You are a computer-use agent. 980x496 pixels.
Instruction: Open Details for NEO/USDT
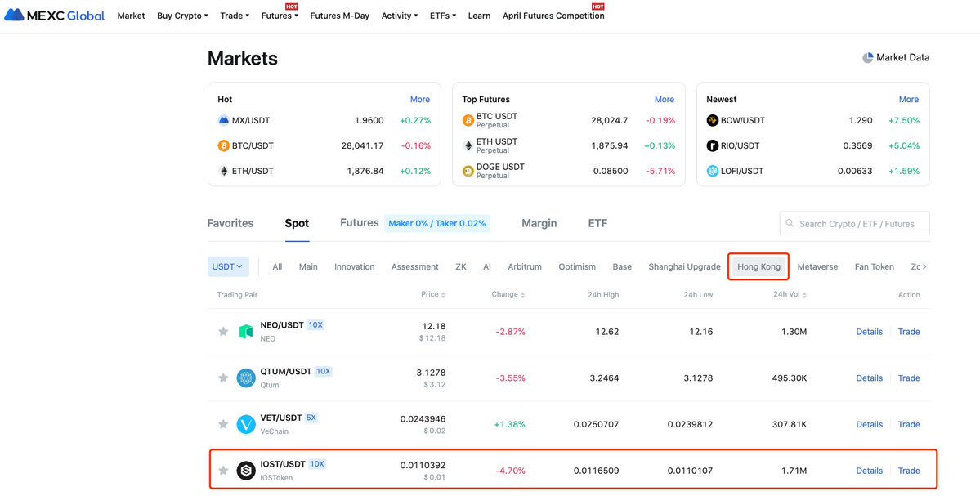pyautogui.click(x=870, y=332)
